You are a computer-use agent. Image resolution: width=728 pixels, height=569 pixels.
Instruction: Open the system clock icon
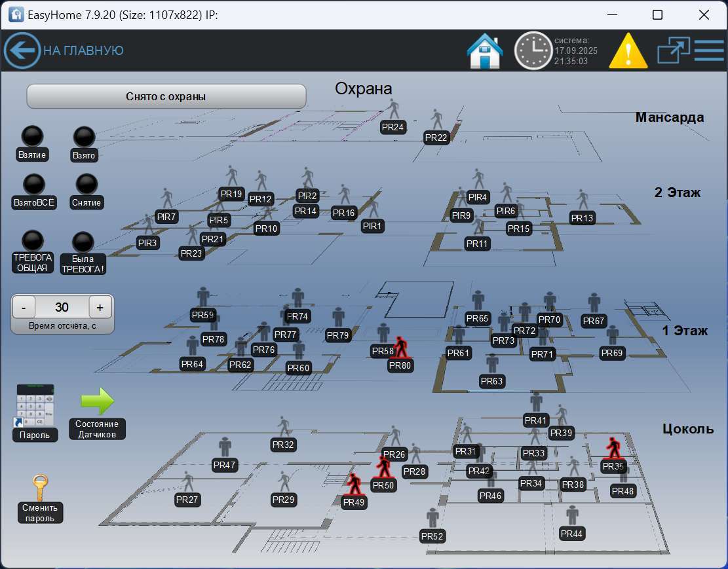[x=533, y=50]
